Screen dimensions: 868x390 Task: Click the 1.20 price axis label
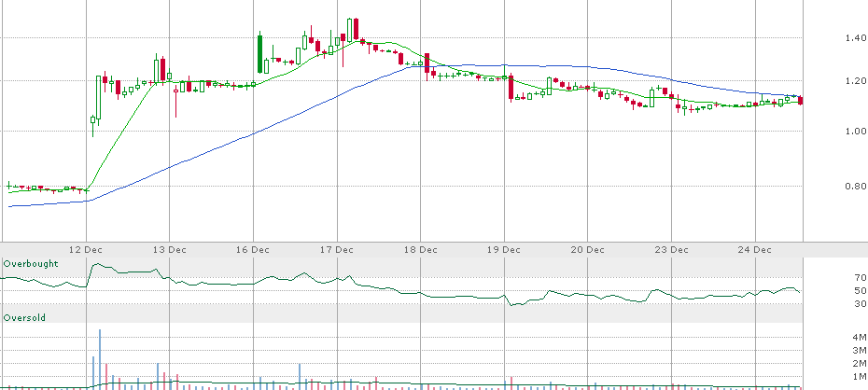tap(855, 81)
